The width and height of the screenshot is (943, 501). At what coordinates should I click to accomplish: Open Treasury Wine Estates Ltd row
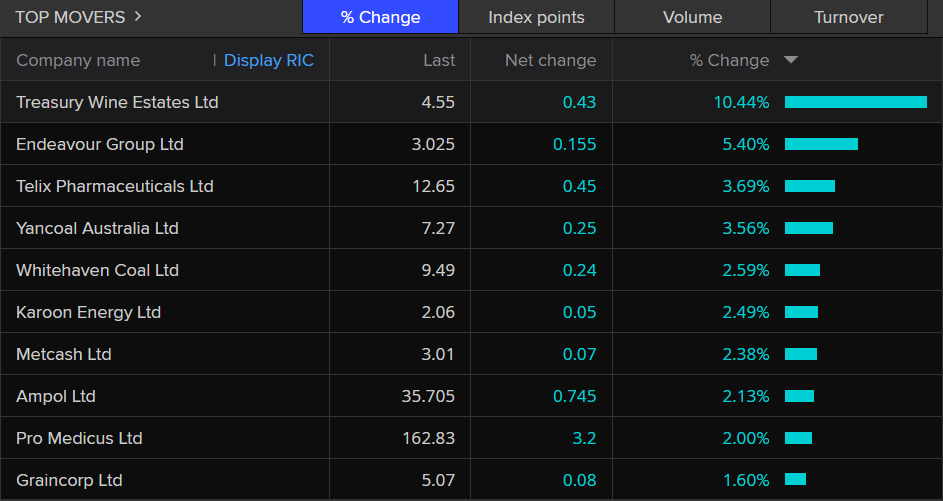point(472,102)
